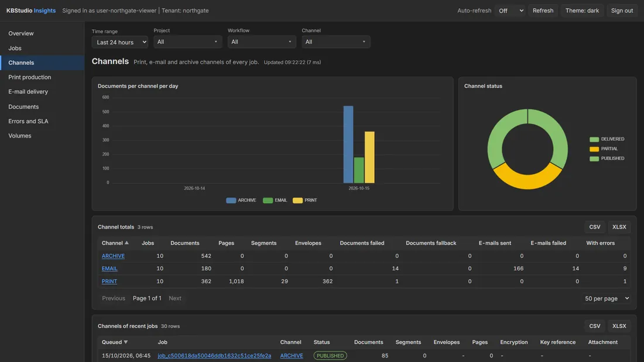Sort Channel totals by Documents failed header
This screenshot has width=644, height=362.
[362, 243]
